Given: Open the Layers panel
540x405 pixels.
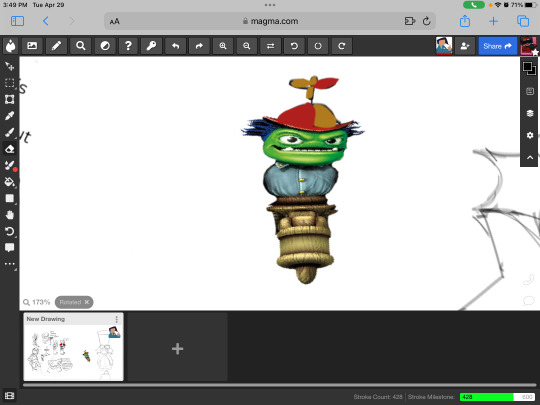Looking at the screenshot, I should pyautogui.click(x=530, y=113).
